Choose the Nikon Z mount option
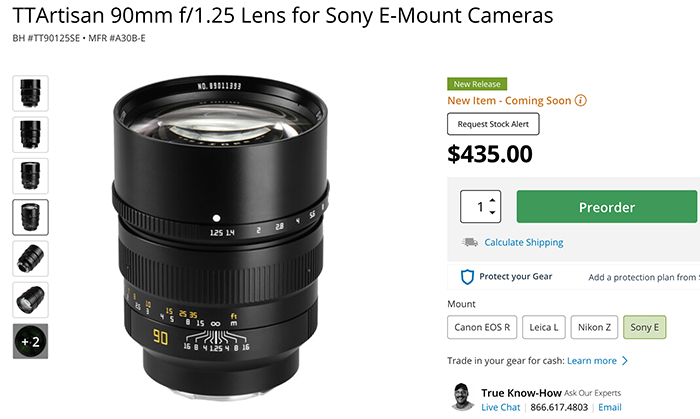Image resolution: width=700 pixels, height=419 pixels. 594,327
